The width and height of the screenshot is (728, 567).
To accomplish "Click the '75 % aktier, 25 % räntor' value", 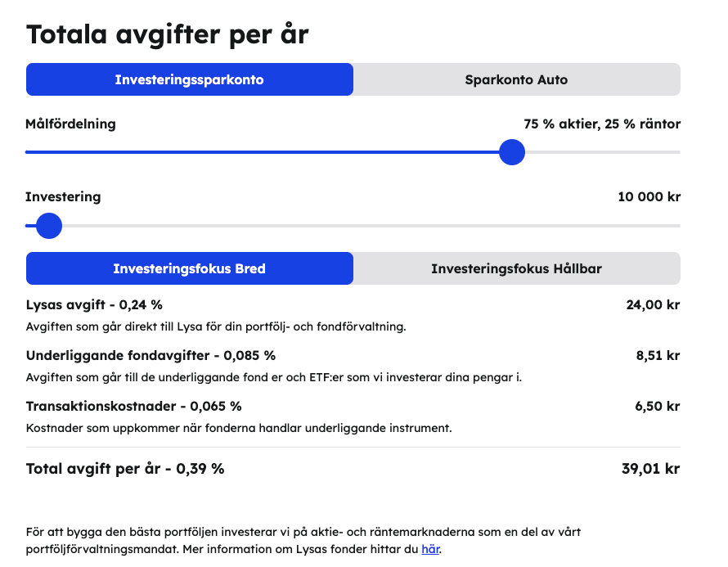I will [602, 124].
